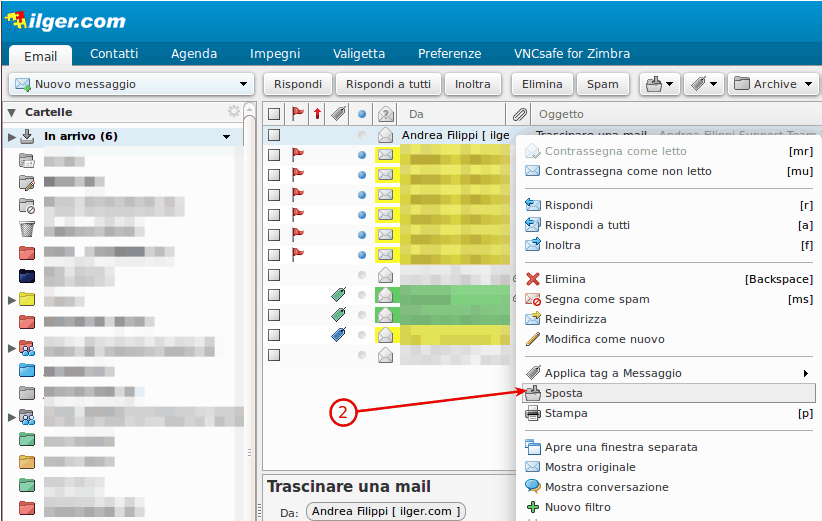This screenshot has width=822, height=521.
Task: Click the Nuovo filtro green plus icon
Action: click(x=533, y=507)
